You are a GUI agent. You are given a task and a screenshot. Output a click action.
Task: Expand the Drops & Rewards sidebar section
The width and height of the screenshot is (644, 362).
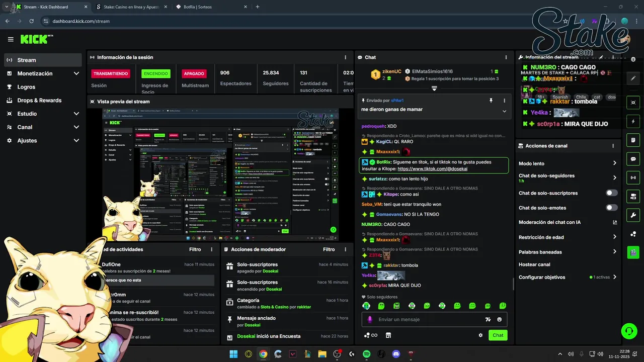[x=43, y=100]
